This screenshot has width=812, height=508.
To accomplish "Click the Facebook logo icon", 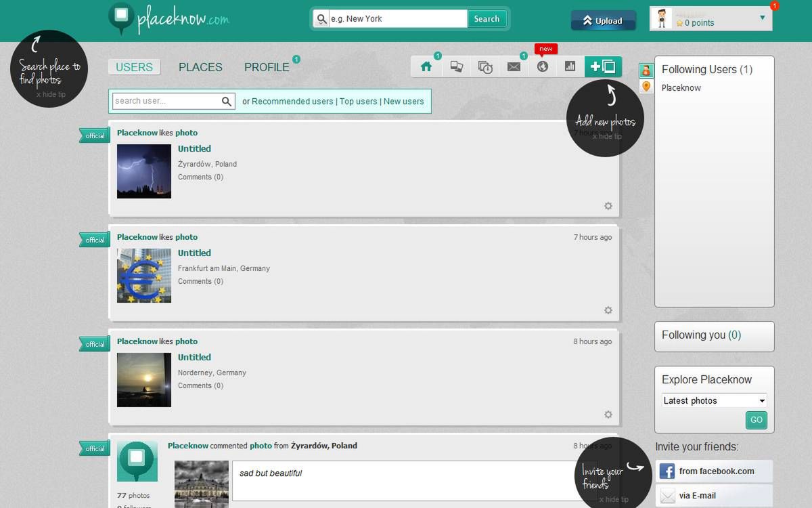I will tap(667, 471).
